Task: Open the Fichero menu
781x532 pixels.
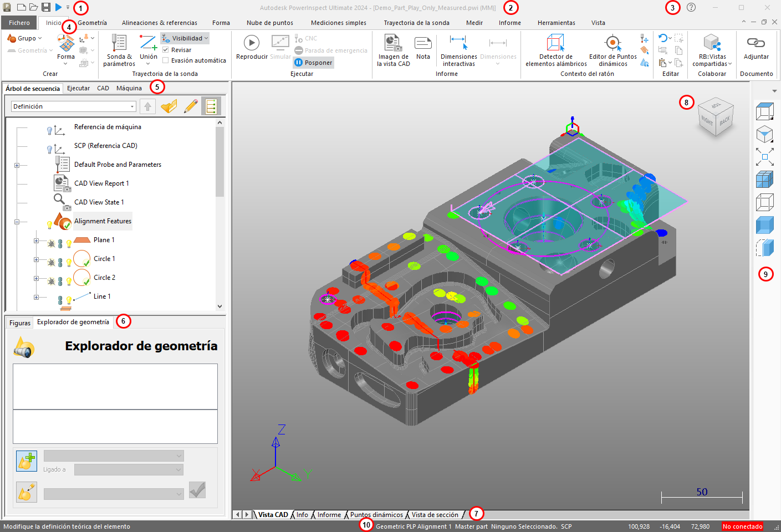Action: [19, 23]
